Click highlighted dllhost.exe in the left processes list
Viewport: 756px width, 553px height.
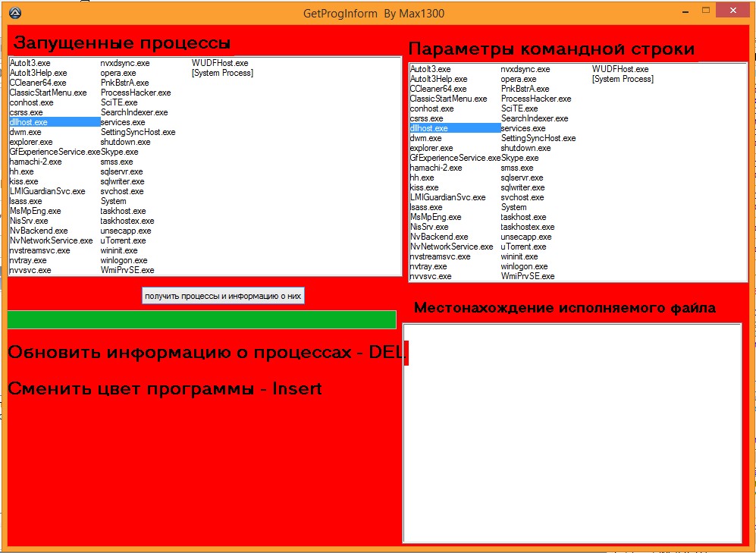[29, 122]
